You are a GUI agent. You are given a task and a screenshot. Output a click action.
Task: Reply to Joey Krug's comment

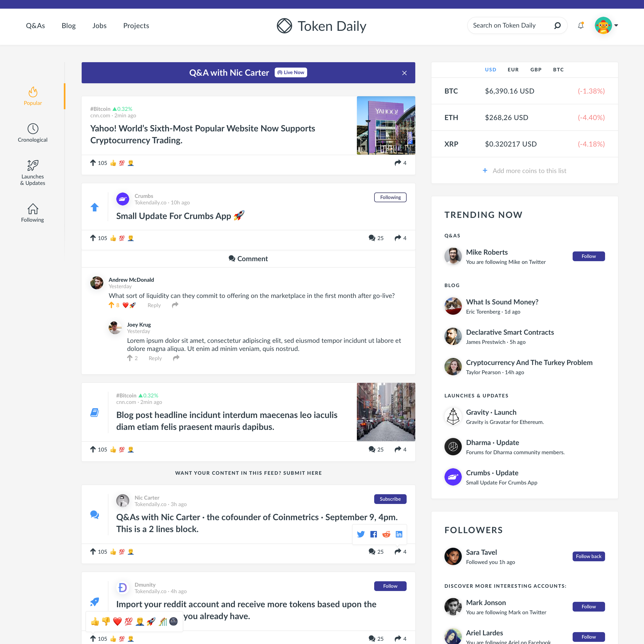pos(155,358)
